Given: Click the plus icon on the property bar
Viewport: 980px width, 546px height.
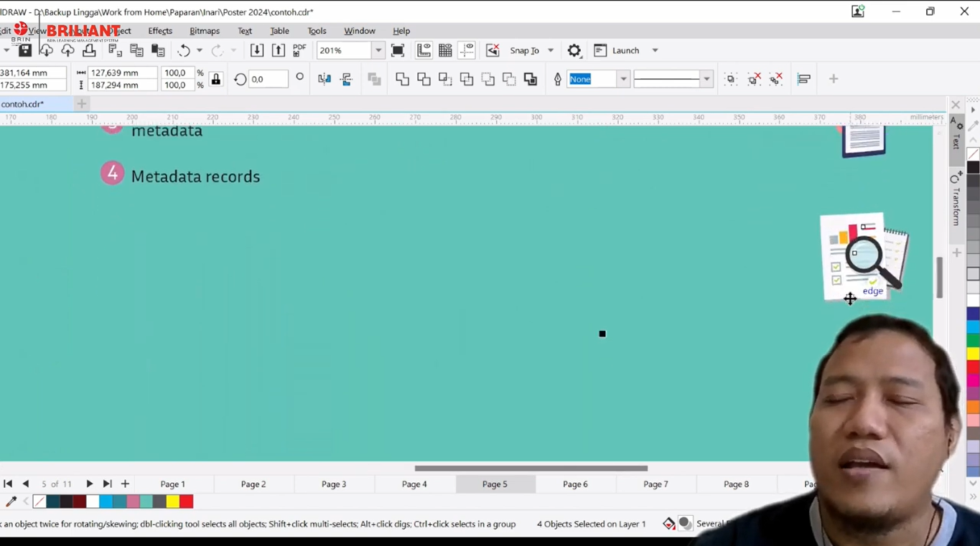Looking at the screenshot, I should [x=834, y=79].
